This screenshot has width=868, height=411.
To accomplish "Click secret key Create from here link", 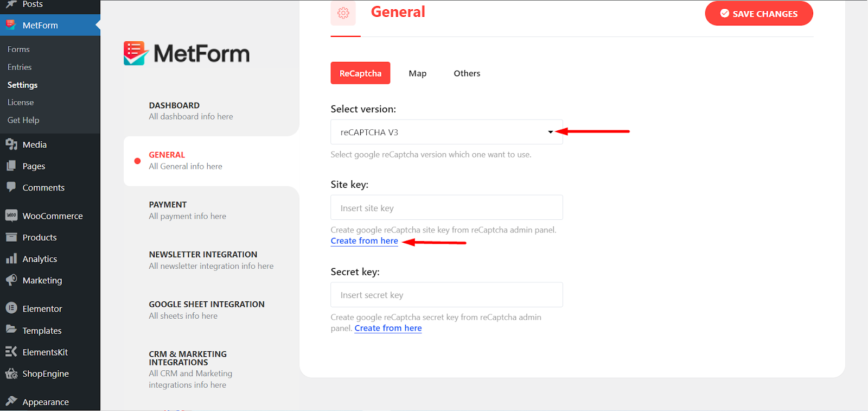I will coord(388,328).
